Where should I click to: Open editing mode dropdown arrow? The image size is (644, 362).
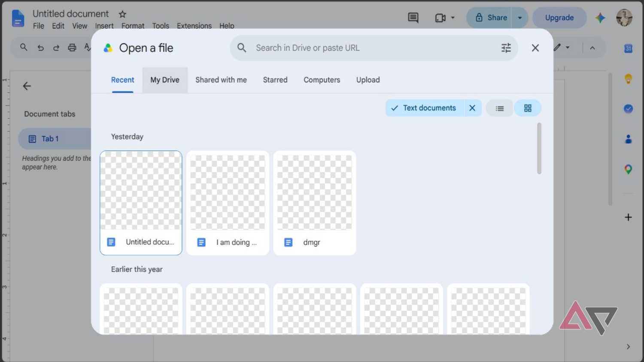point(568,48)
